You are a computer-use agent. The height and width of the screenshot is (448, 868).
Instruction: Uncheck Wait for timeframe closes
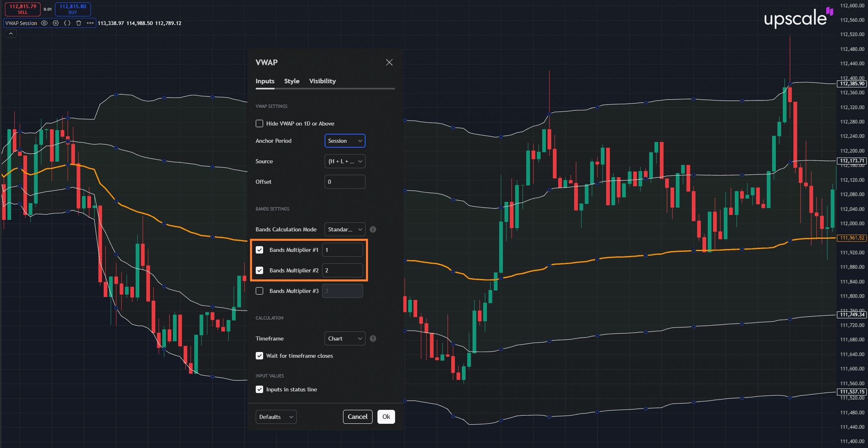[x=259, y=356]
